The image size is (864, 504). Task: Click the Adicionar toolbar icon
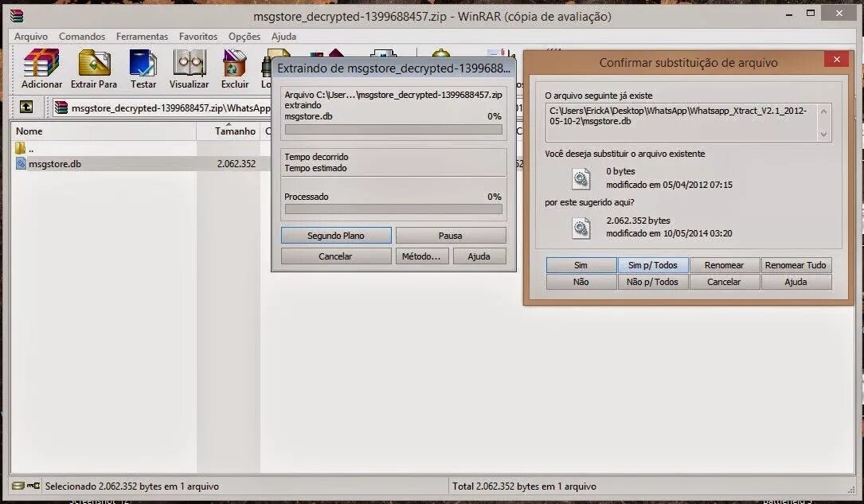click(x=41, y=63)
